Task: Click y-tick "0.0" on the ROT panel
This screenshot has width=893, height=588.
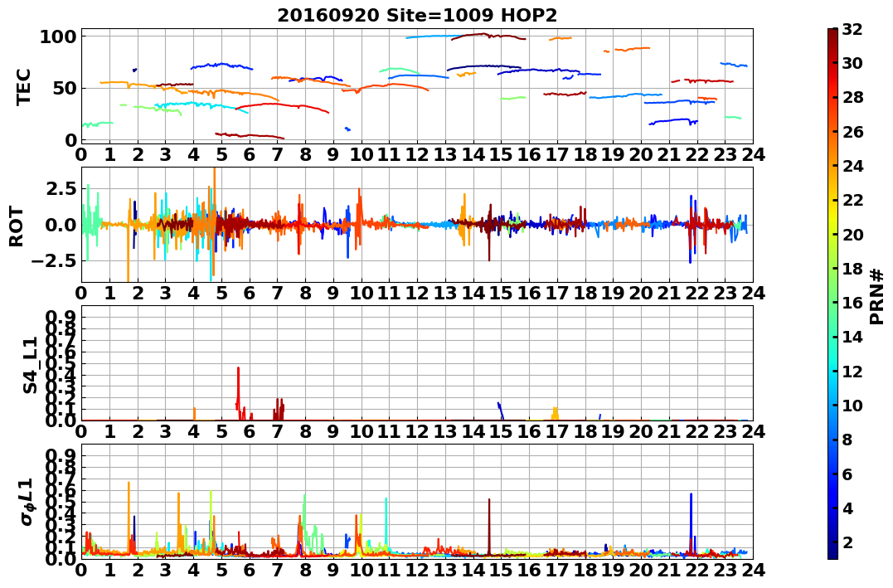Action: (61, 225)
